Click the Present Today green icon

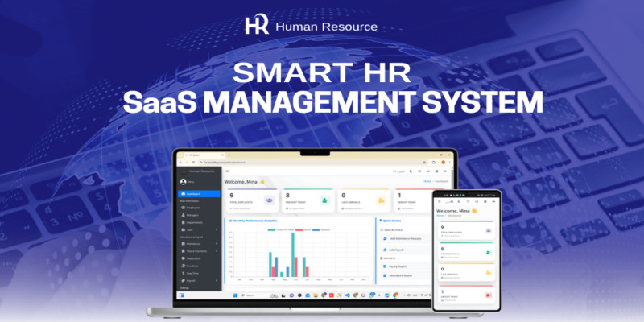(x=324, y=201)
